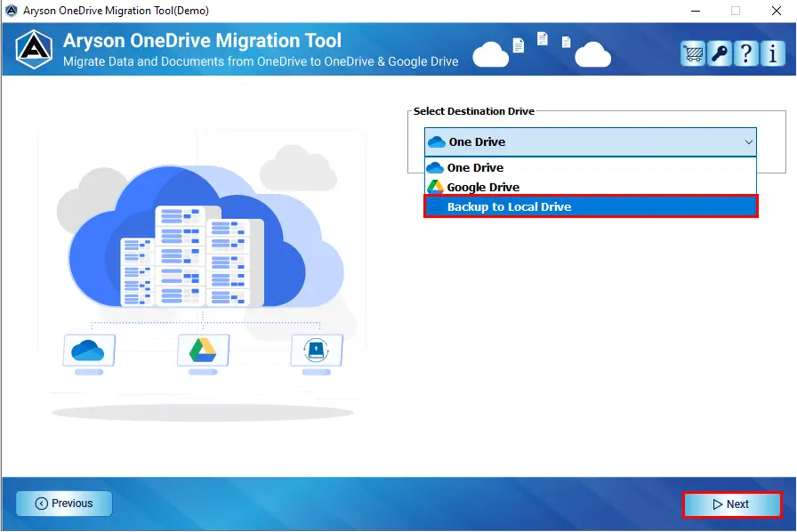This screenshot has width=797, height=532.
Task: Open the key activation icon
Action: [720, 52]
